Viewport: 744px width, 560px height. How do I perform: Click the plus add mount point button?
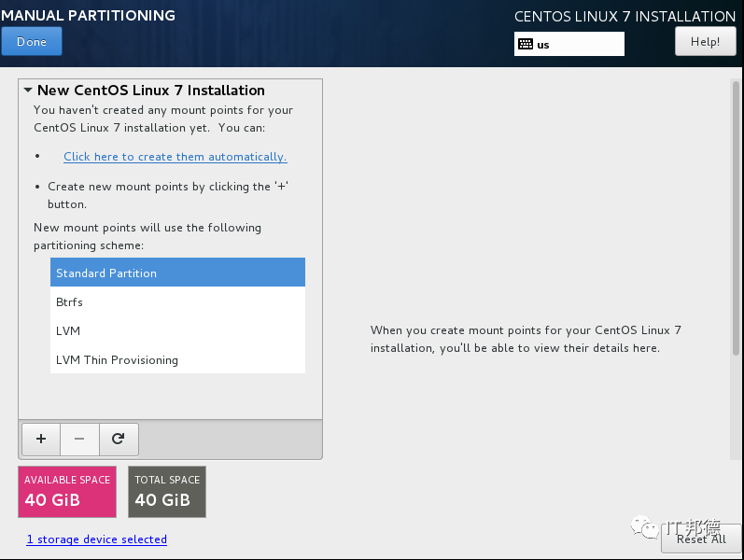pos(41,439)
